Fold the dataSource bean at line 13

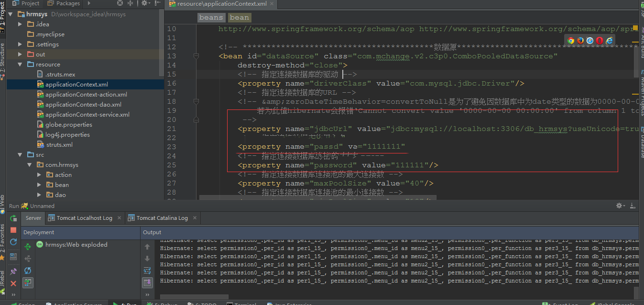point(196,56)
